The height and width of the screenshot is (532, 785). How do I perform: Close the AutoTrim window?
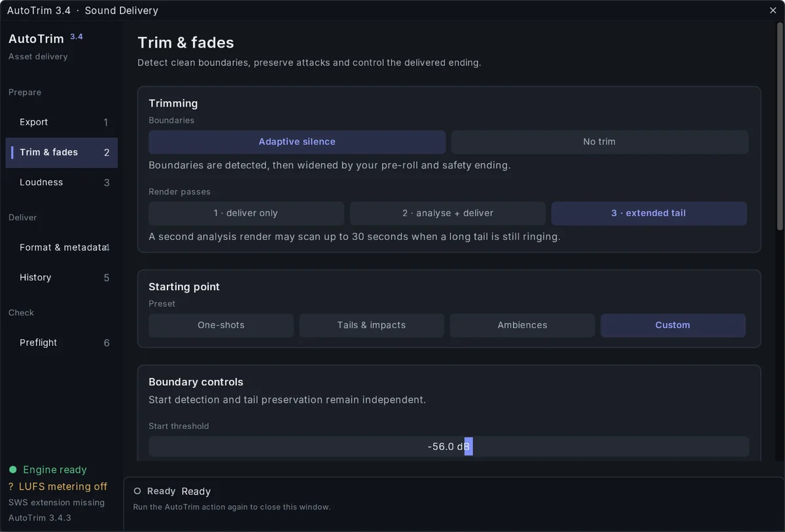(773, 10)
